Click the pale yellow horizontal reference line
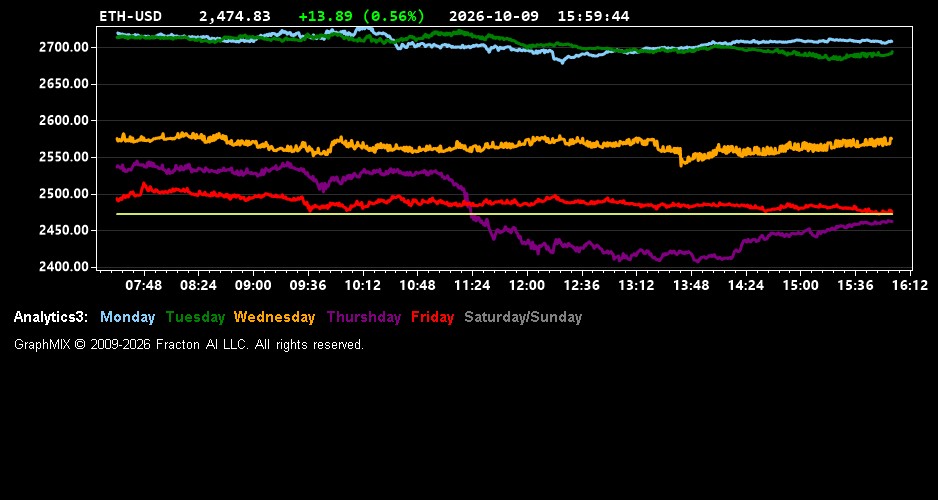 point(504,214)
